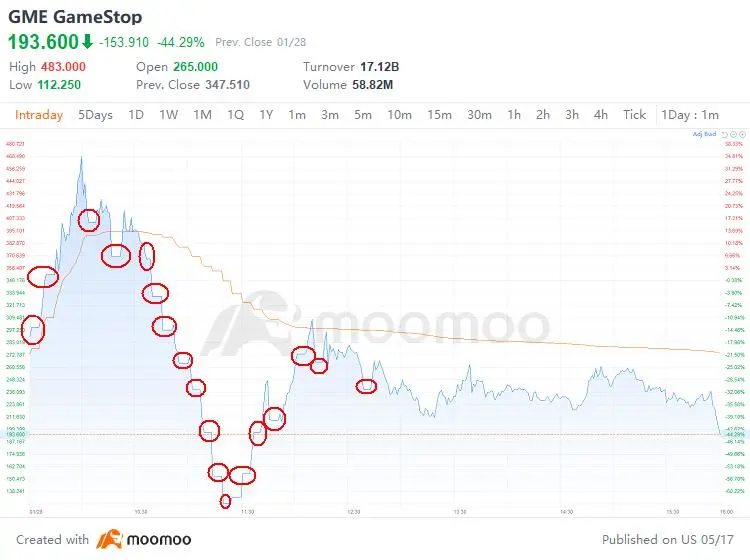This screenshot has height=560, width=750.
Task: Switch to the 5Days chart tab
Action: [95, 115]
